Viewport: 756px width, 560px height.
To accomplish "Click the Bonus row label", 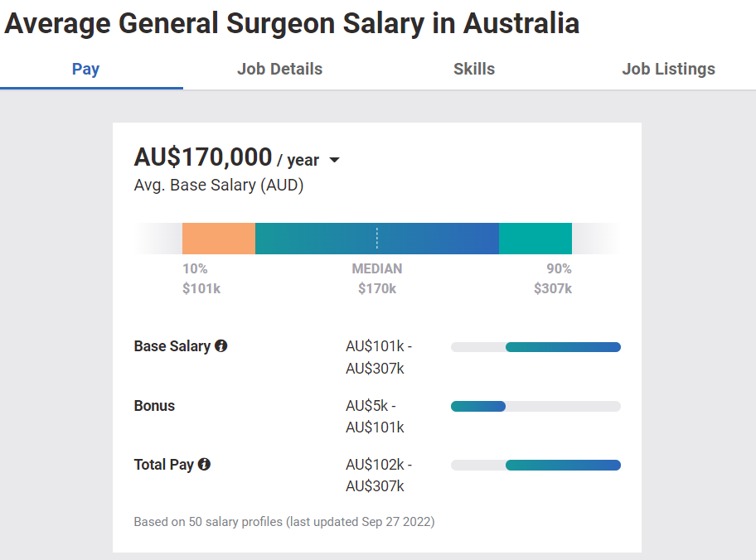I will pyautogui.click(x=155, y=406).
